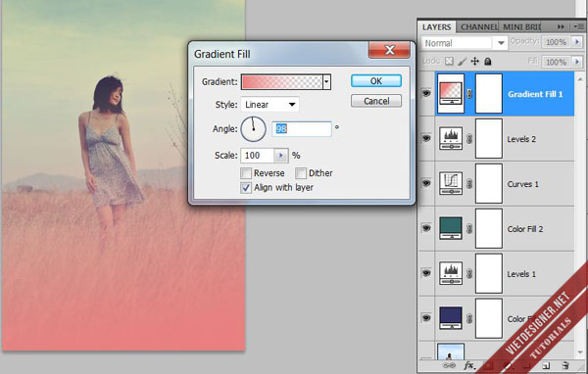Image resolution: width=588 pixels, height=374 pixels.
Task: Select the Curves 1 layer mask thumbnail
Action: pos(489,184)
